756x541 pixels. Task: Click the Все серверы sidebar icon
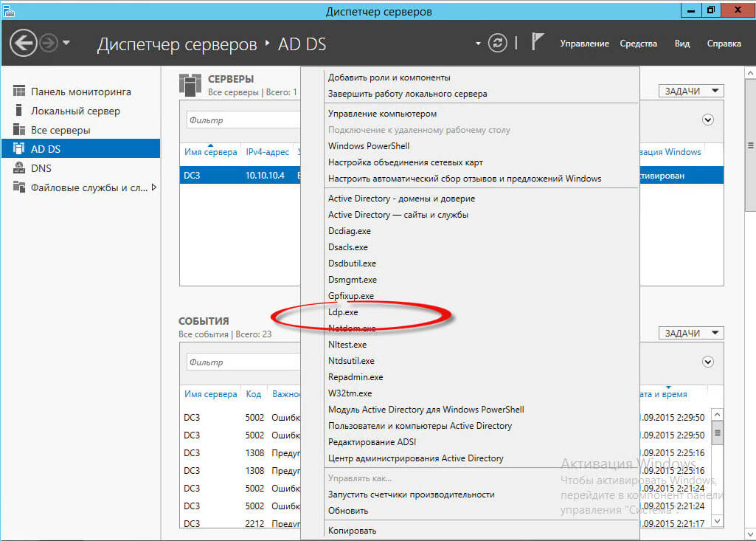pos(18,129)
